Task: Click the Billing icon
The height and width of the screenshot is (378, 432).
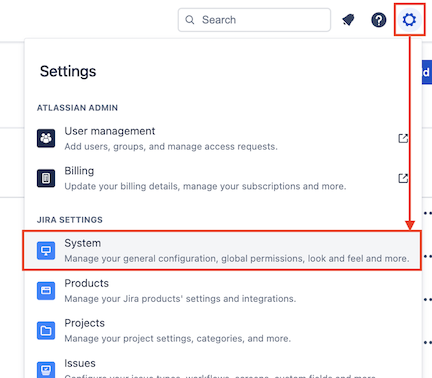Action: [46, 178]
